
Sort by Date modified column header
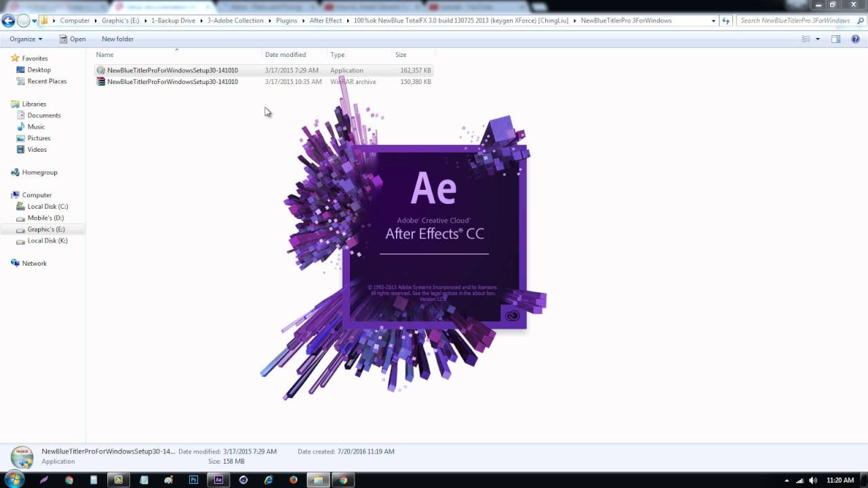click(295, 54)
